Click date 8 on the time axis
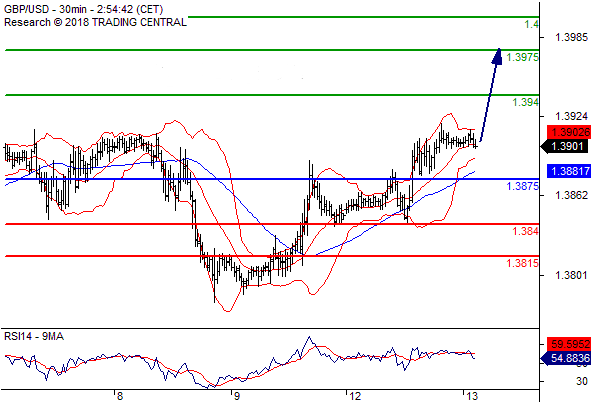 120,396
